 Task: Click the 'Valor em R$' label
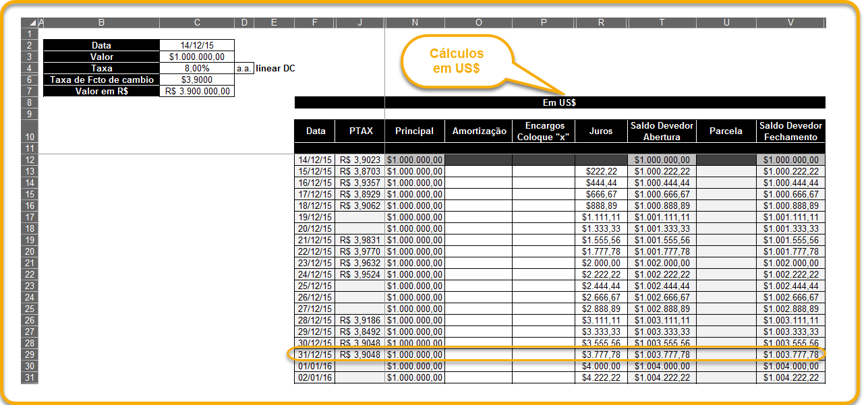pyautogui.click(x=101, y=91)
